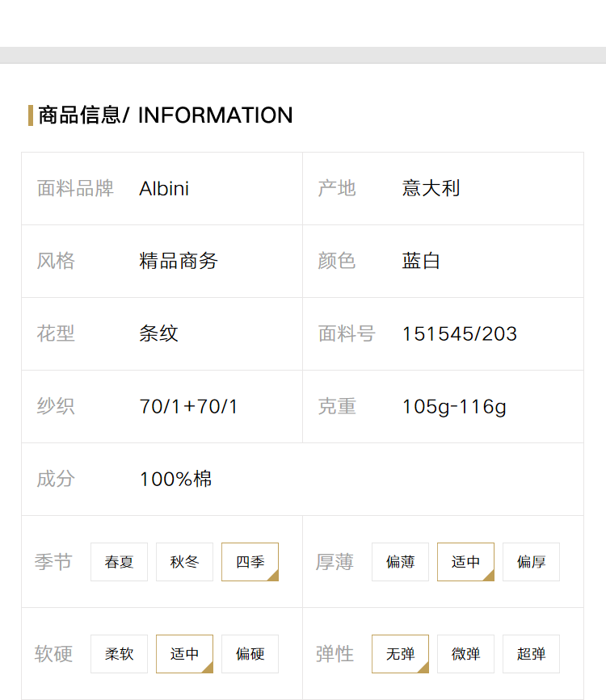Choose the 四季 season option
Viewport: 606px width, 700px height.
click(250, 562)
